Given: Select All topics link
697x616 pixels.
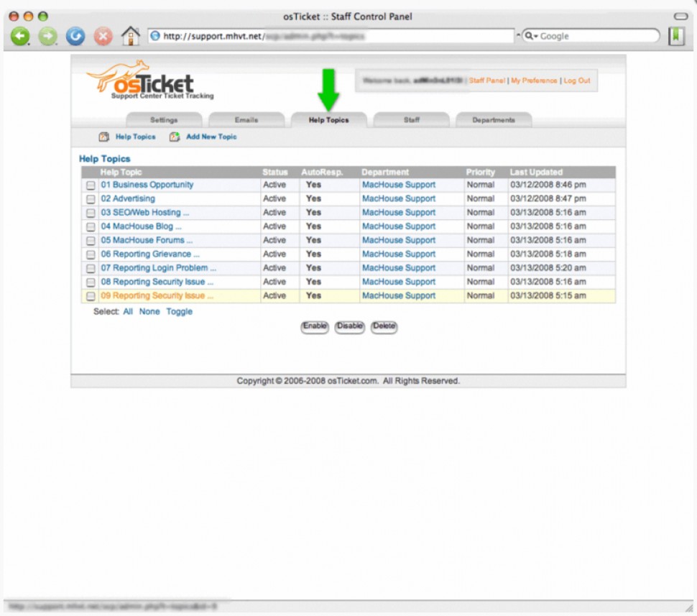Looking at the screenshot, I should pos(128,312).
